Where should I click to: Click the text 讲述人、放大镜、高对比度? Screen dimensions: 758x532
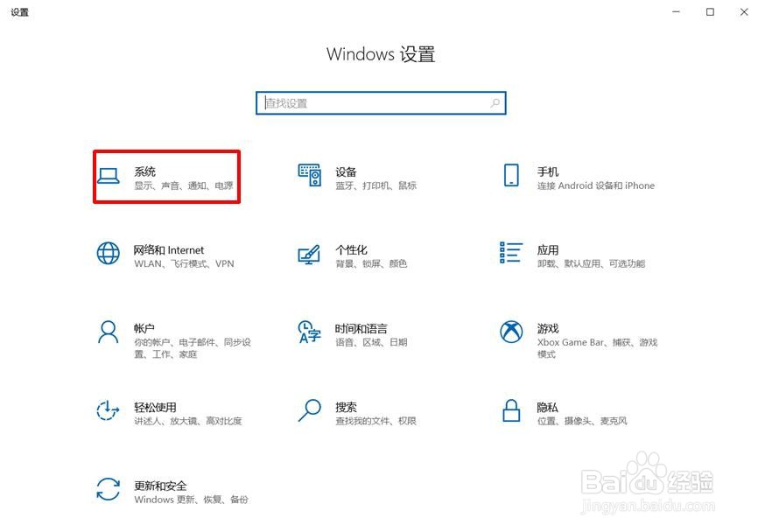[187, 422]
